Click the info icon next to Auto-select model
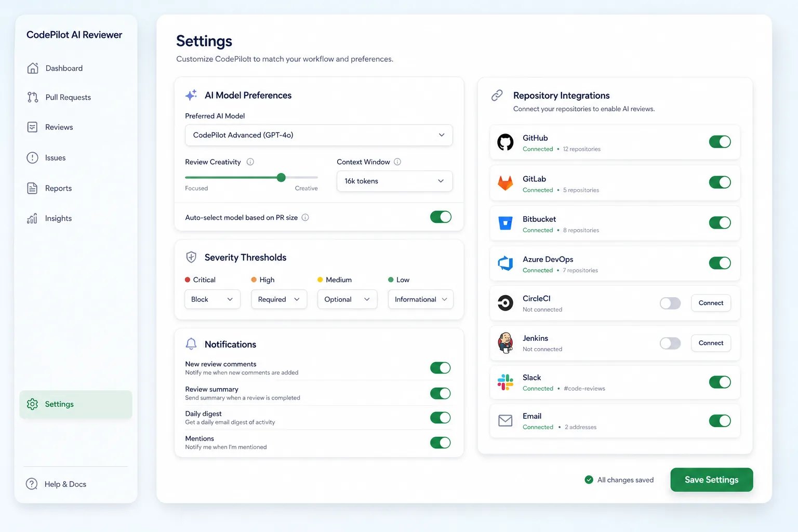This screenshot has width=798, height=532. (x=305, y=217)
